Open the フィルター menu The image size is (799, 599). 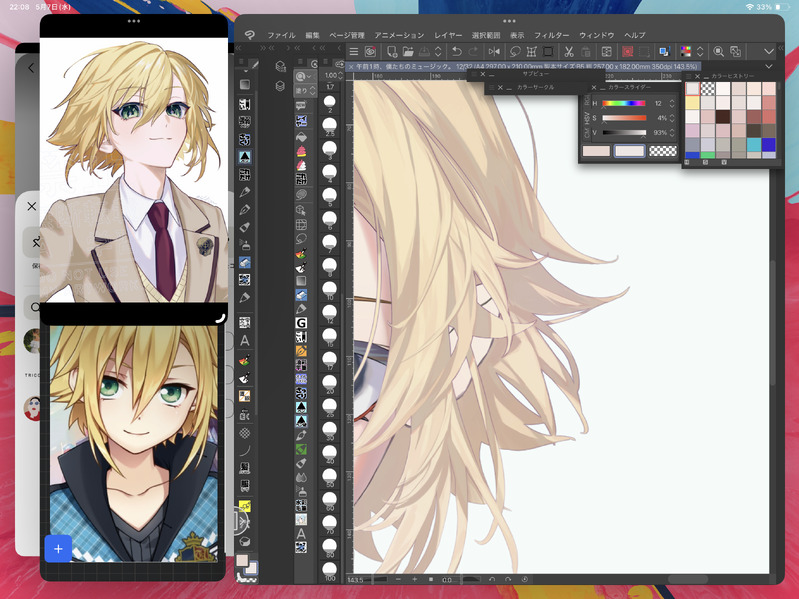coord(551,35)
